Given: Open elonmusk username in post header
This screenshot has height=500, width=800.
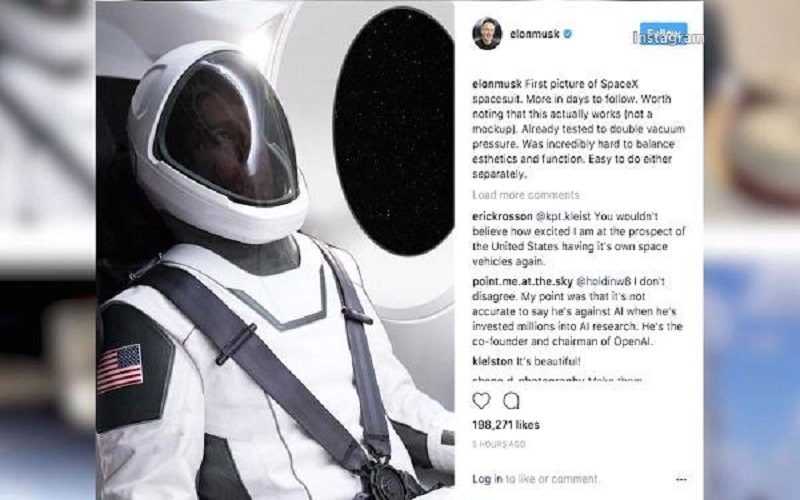Looking at the screenshot, I should (x=535, y=34).
